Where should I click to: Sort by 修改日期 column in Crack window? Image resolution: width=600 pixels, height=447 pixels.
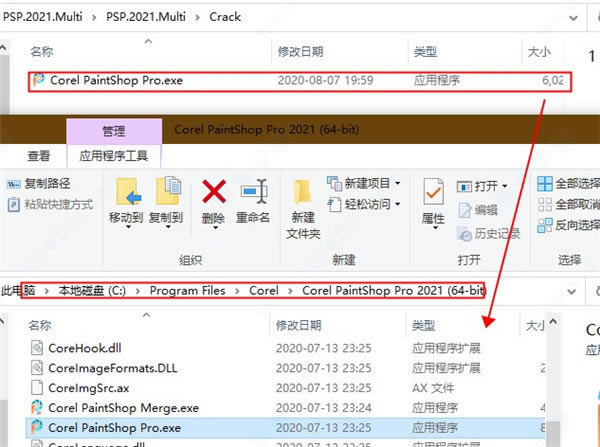click(300, 51)
